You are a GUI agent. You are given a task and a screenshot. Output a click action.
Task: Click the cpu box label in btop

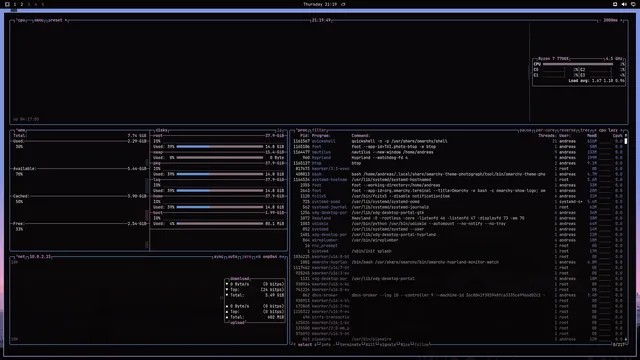pos(21,20)
